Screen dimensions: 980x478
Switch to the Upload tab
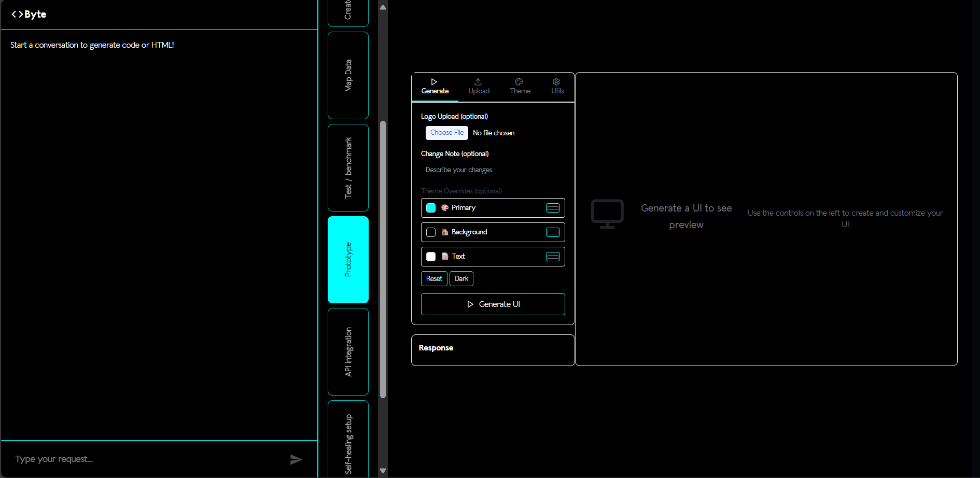(x=479, y=87)
